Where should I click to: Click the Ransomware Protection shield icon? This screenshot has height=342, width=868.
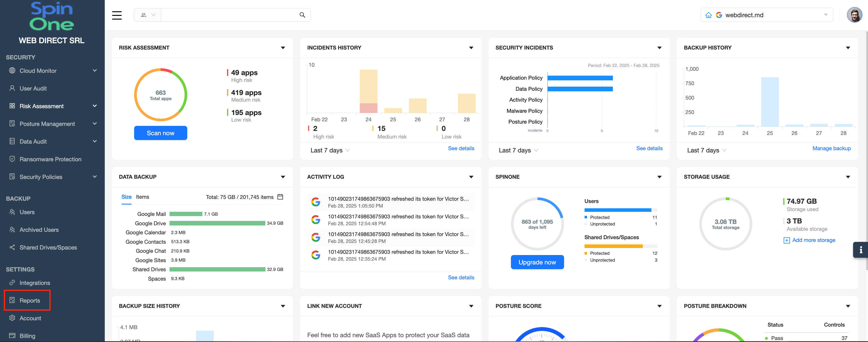coord(12,159)
